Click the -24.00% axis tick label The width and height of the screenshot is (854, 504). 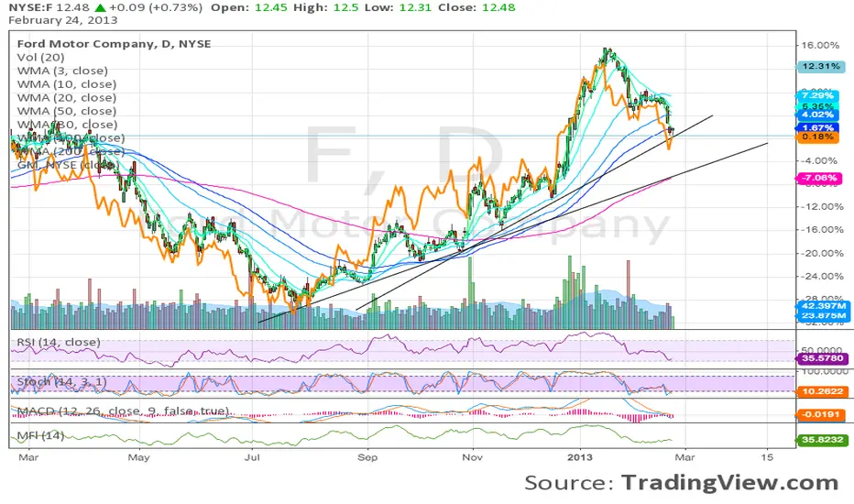coord(821,276)
